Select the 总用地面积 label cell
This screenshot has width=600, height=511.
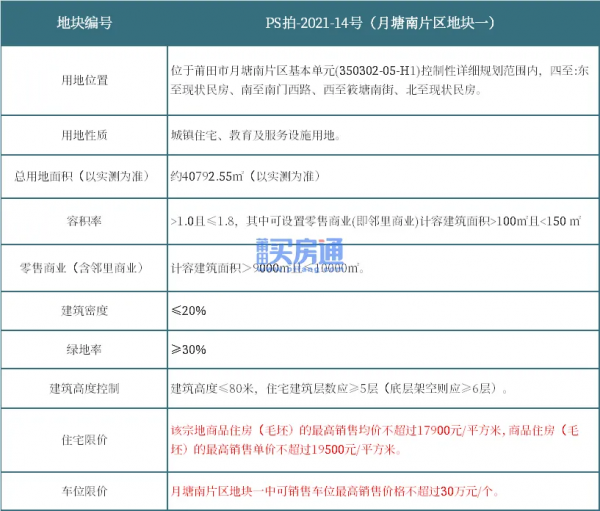tap(82, 176)
